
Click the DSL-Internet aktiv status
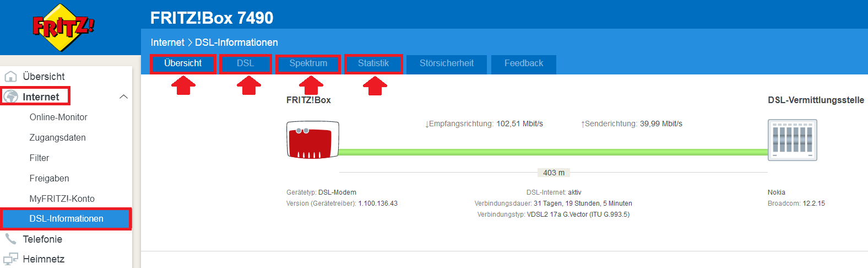(554, 192)
